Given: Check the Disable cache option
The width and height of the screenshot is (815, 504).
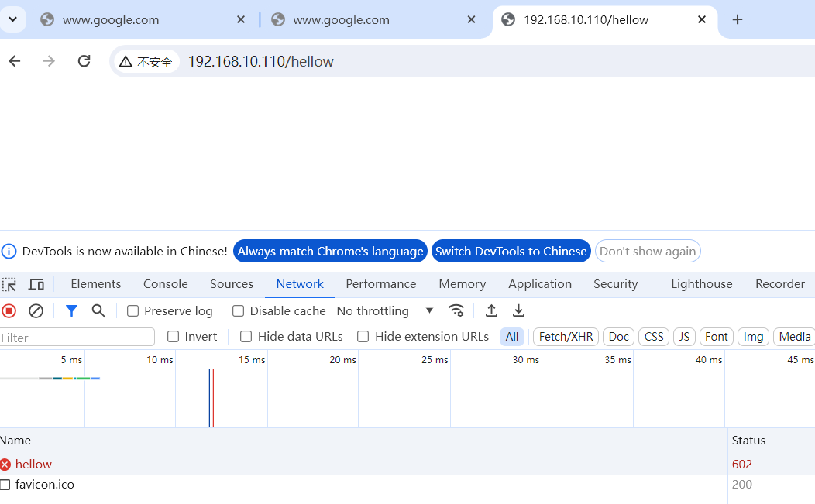Looking at the screenshot, I should click(239, 311).
